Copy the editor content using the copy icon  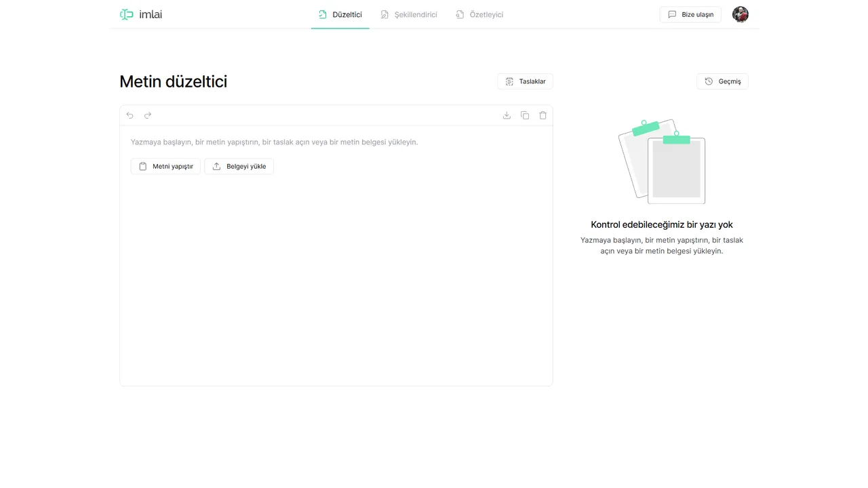pyautogui.click(x=525, y=115)
